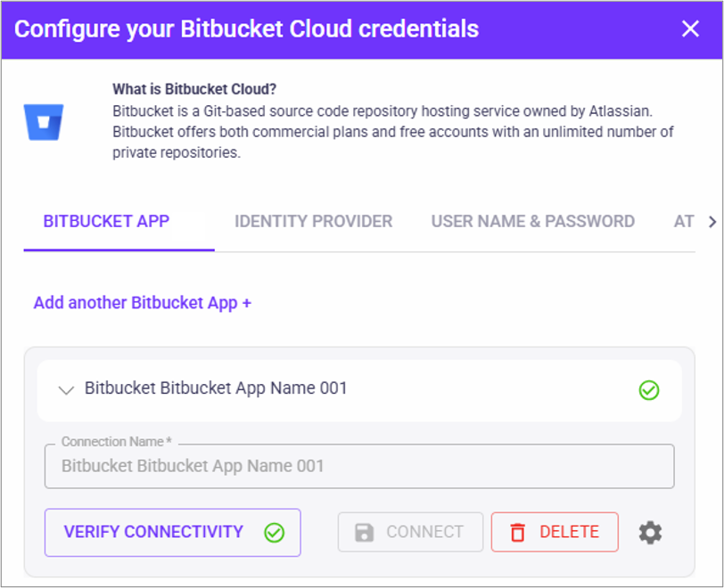
Task: Switch to the IDENTITY PROVIDER tab
Action: (313, 222)
